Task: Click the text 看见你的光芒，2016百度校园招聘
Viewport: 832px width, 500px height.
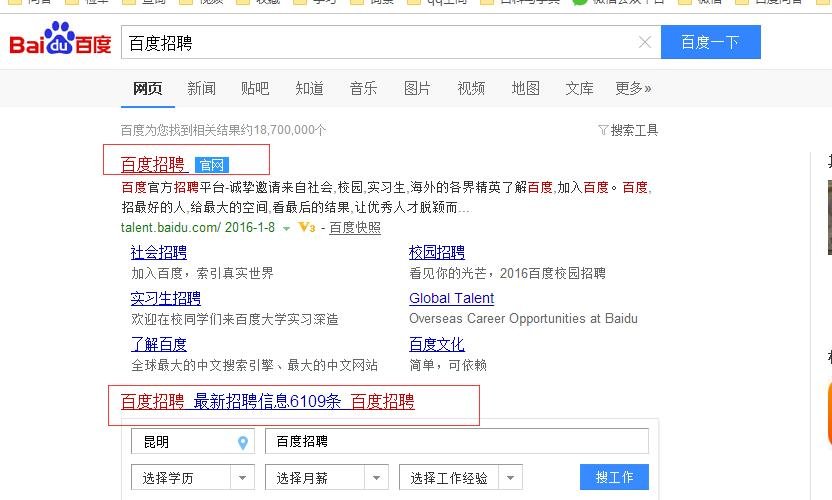Action: [507, 273]
